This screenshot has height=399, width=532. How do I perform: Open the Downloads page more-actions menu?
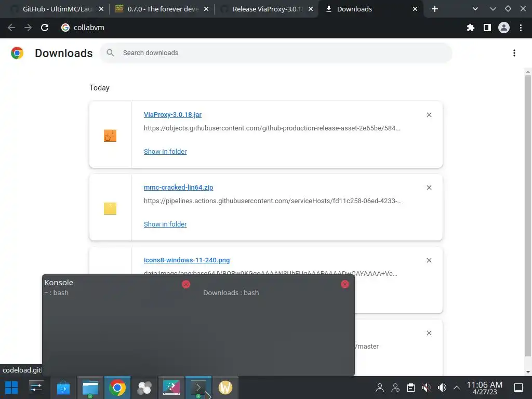[514, 53]
